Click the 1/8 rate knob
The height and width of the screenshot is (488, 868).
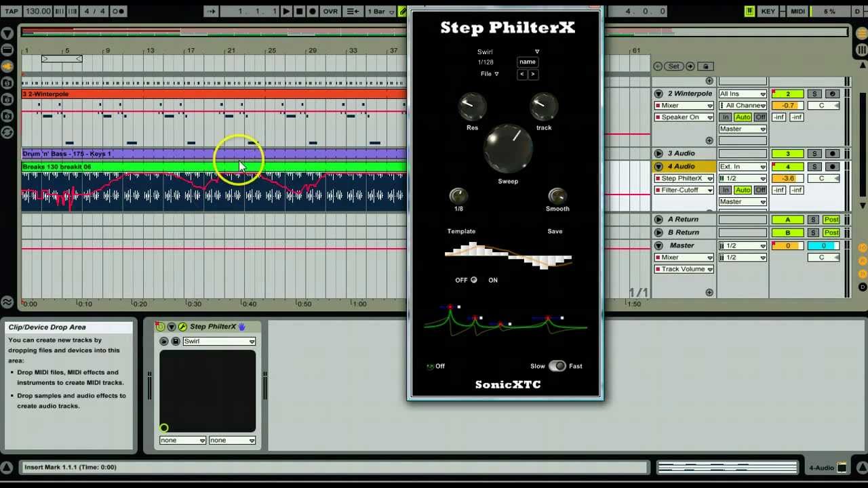[x=458, y=196]
